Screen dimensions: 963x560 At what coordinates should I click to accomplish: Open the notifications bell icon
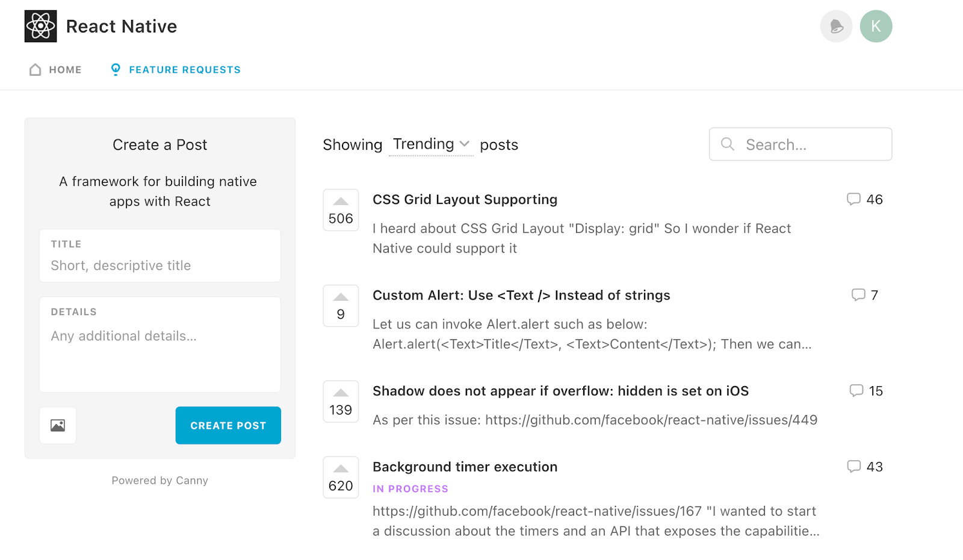[836, 26]
